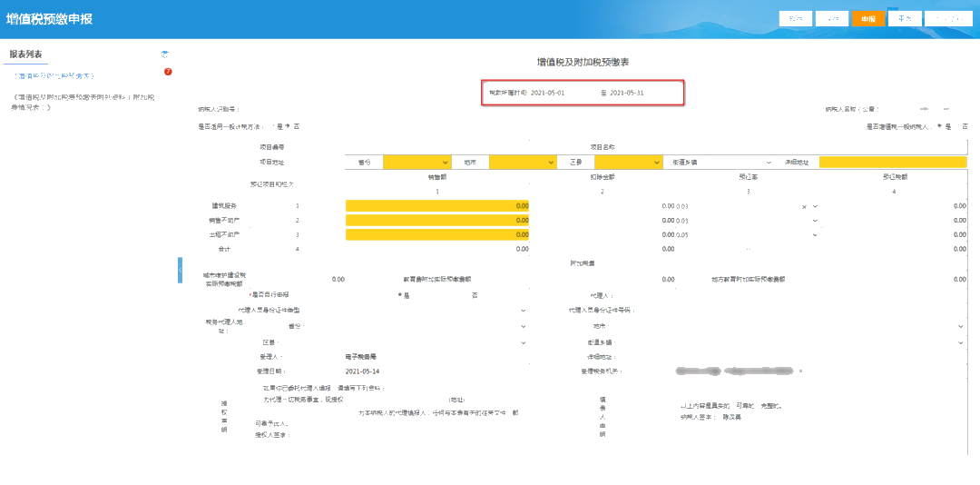Expand the 建筑服务 预征率 dropdown
The height and width of the screenshot is (485, 980).
(815, 206)
